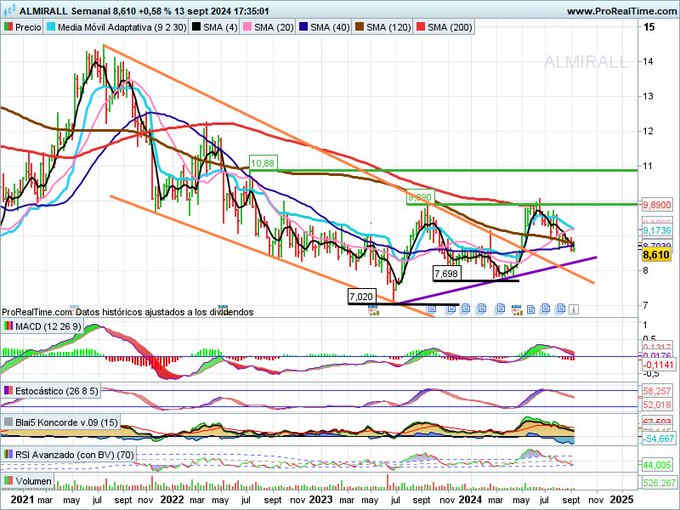
Task: Click the 9,1736 adaptive average axis value
Action: 657,230
